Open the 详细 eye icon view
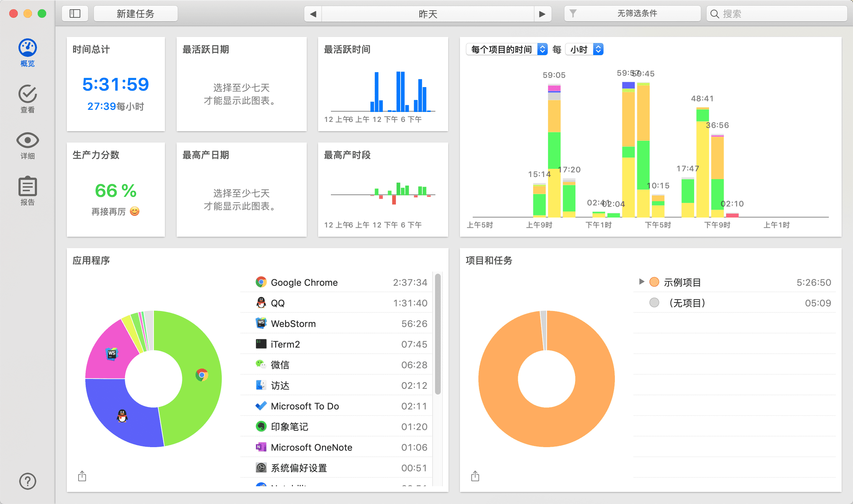 (x=27, y=140)
